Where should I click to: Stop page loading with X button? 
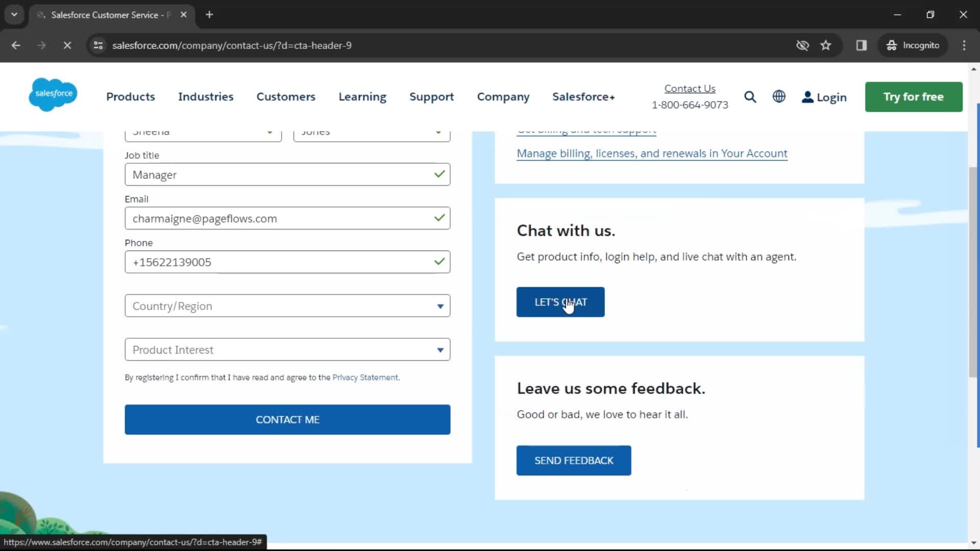pyautogui.click(x=67, y=45)
